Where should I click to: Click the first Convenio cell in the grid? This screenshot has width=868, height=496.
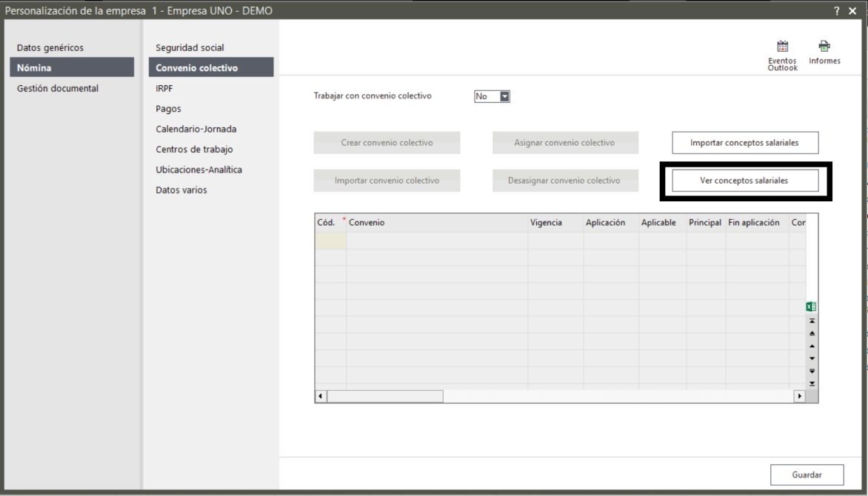[x=437, y=241]
